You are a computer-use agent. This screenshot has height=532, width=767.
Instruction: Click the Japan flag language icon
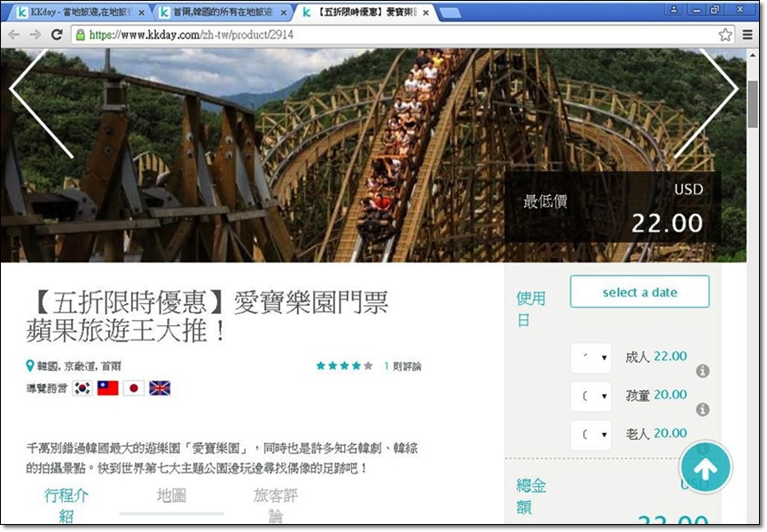pyautogui.click(x=134, y=388)
